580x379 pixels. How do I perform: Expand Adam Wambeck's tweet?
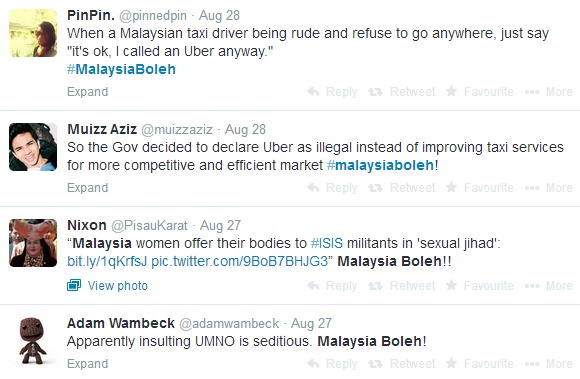88,364
